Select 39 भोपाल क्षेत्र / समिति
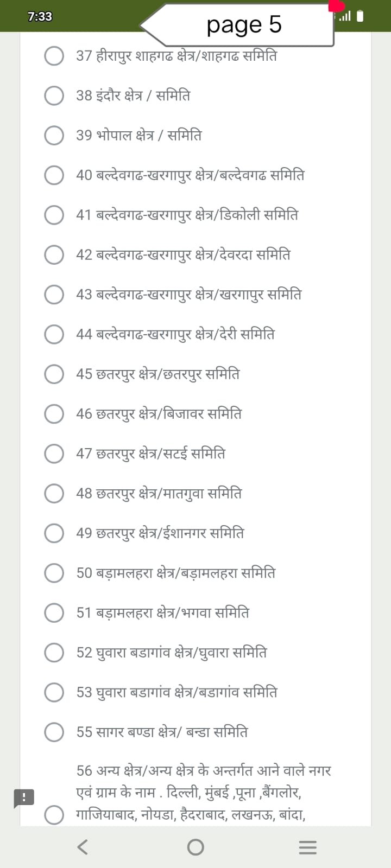Viewport: 391px width, 868px height. (x=54, y=135)
